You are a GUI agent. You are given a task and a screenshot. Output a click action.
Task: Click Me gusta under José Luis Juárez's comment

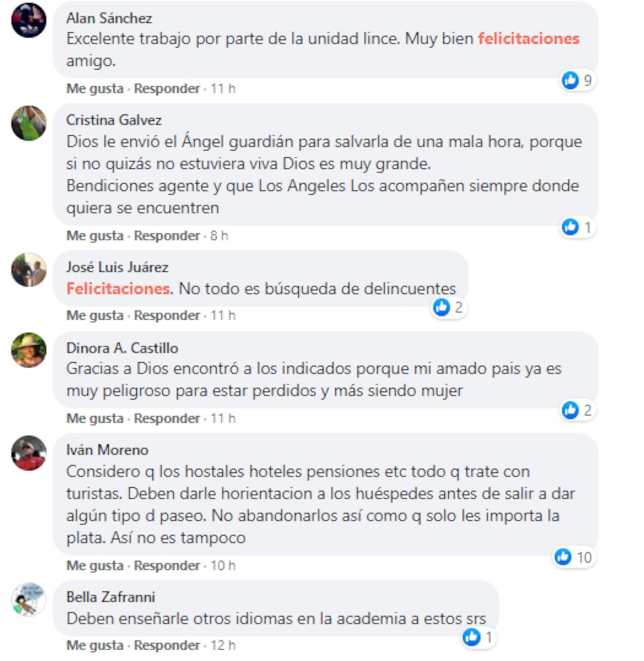click(95, 315)
